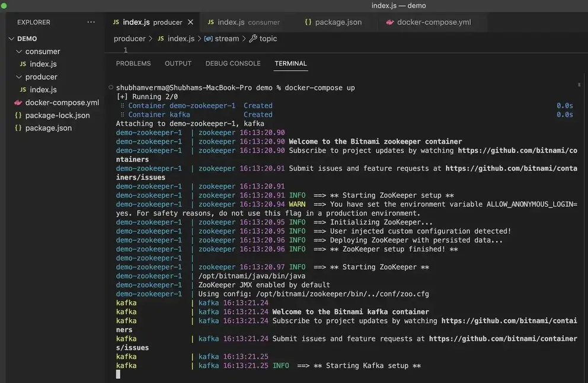The height and width of the screenshot is (383, 588).
Task: Select the index.js breadcrumb
Action: [181, 39]
